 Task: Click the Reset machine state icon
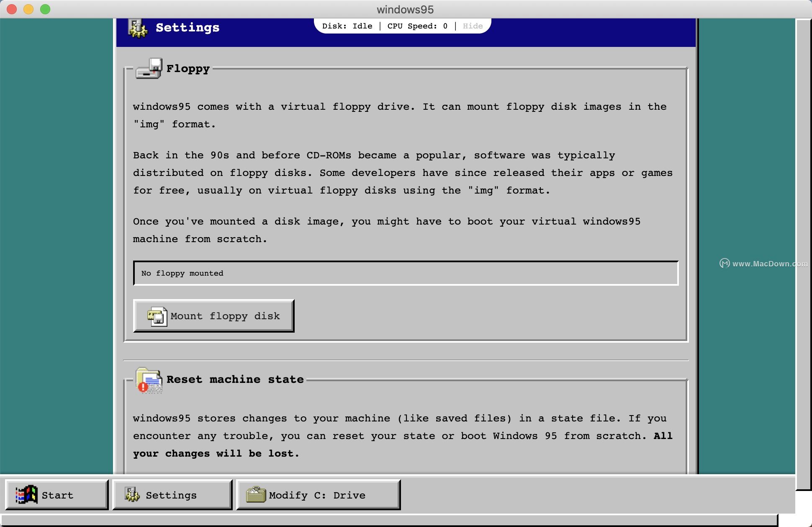point(149,380)
